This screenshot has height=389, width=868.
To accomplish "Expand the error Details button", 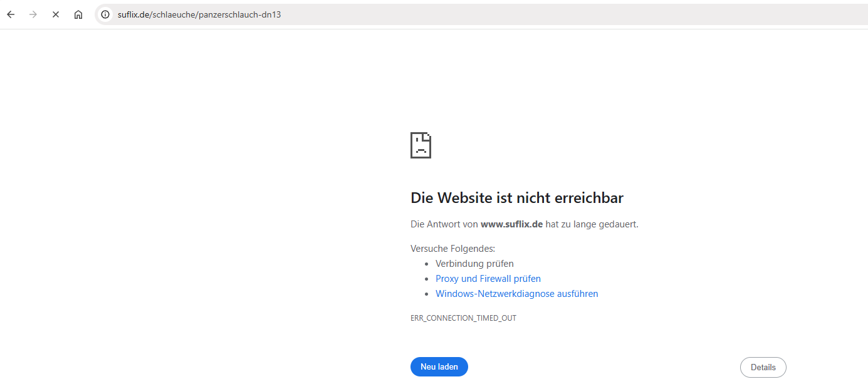I will point(763,368).
